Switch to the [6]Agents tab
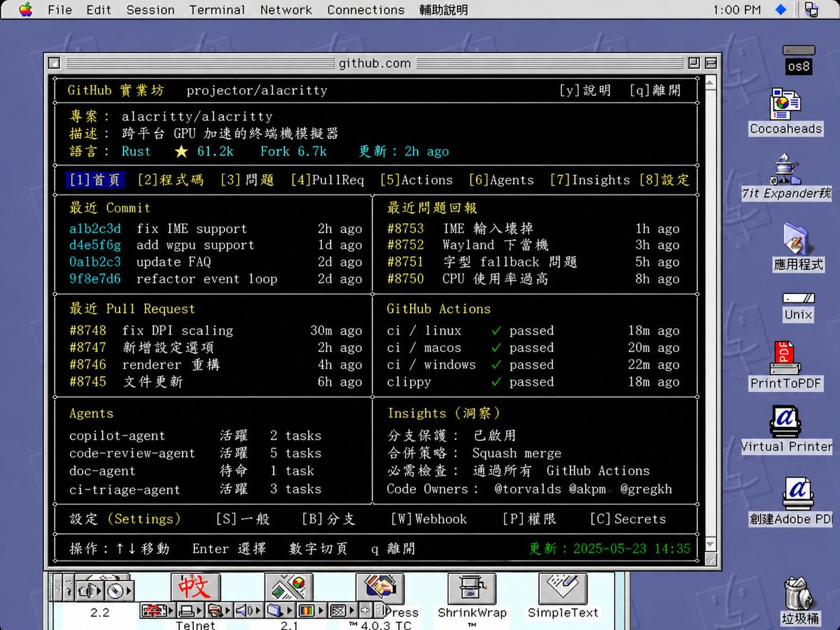Image resolution: width=840 pixels, height=630 pixels. (501, 180)
